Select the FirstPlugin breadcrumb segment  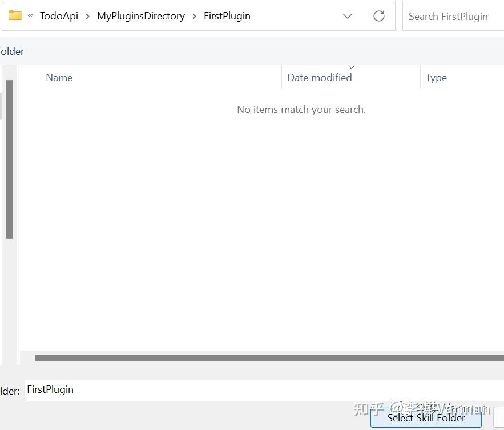[227, 16]
